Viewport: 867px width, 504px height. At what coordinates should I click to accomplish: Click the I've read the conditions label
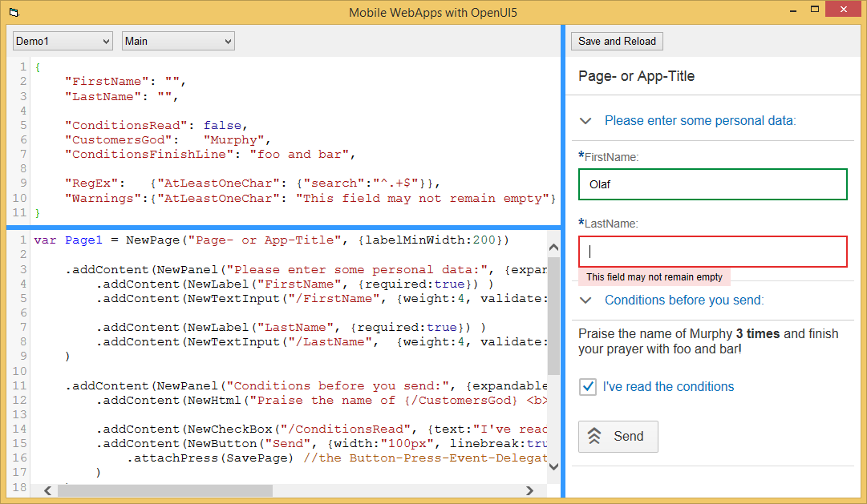point(668,387)
